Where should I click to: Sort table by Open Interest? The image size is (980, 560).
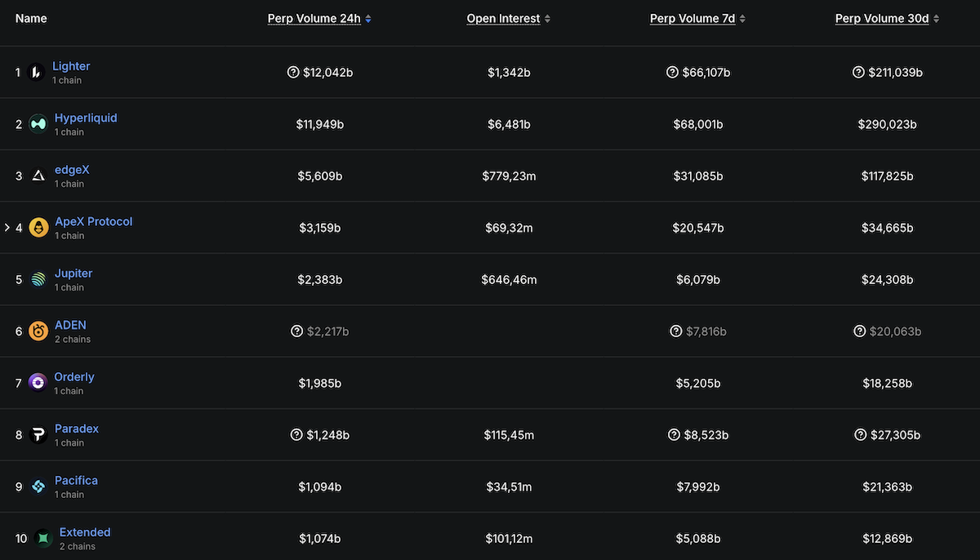(503, 19)
